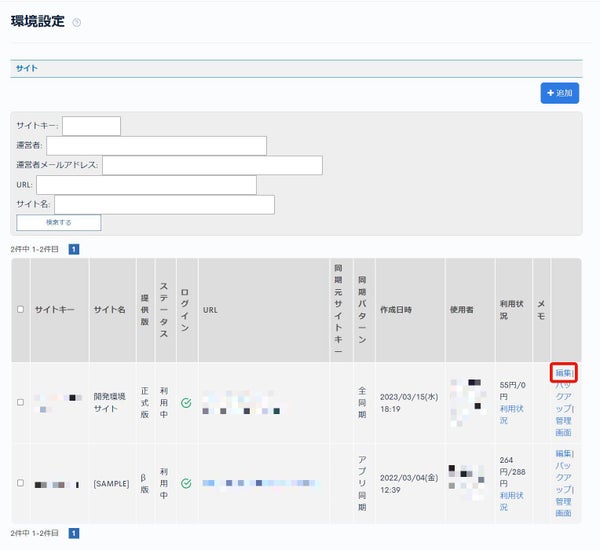Open 管理画面 link for [SAMPLE] row
Screen dimensions: 600x550
click(563, 508)
